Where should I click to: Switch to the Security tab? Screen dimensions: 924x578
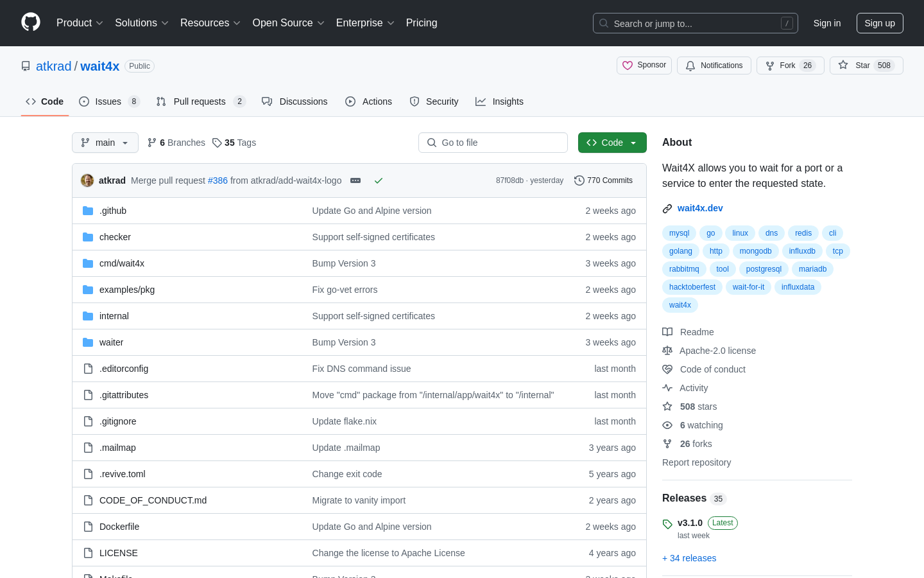(434, 101)
